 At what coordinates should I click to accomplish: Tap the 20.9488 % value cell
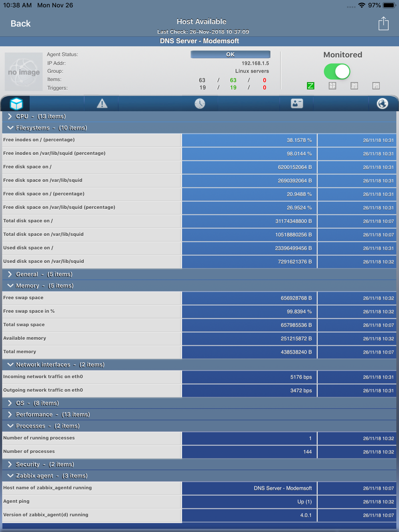(x=249, y=194)
